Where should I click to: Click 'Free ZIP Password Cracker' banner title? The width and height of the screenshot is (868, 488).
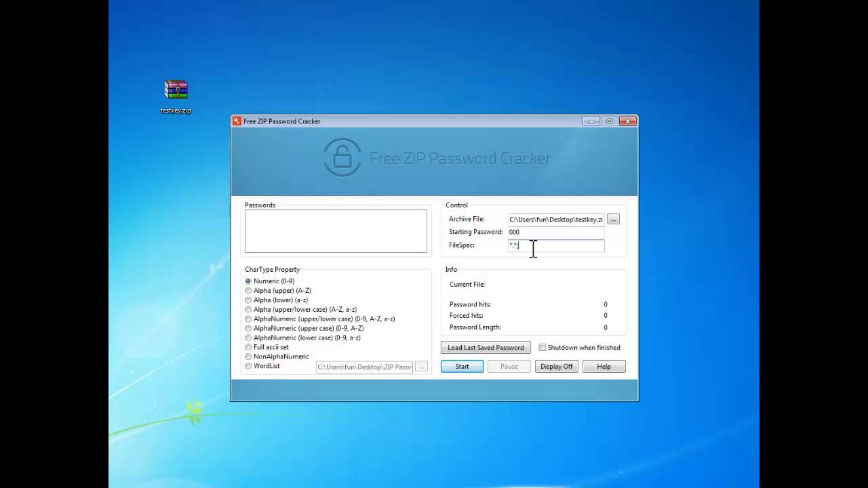(460, 159)
